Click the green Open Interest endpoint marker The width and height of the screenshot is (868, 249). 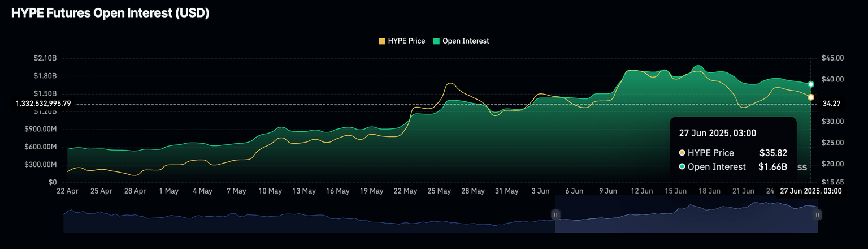(x=811, y=84)
